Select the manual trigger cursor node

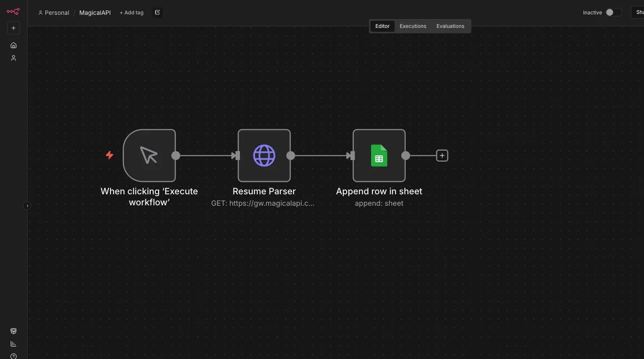(x=149, y=155)
